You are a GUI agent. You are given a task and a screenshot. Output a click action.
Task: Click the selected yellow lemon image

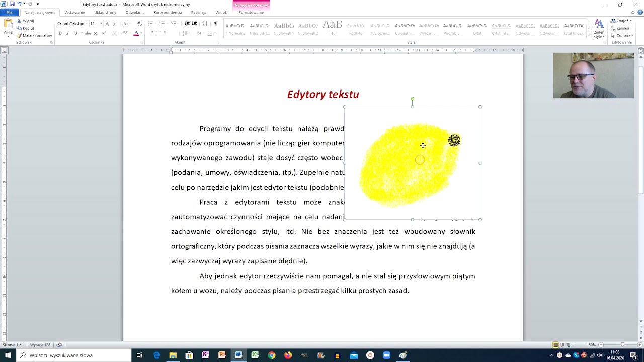point(412,163)
